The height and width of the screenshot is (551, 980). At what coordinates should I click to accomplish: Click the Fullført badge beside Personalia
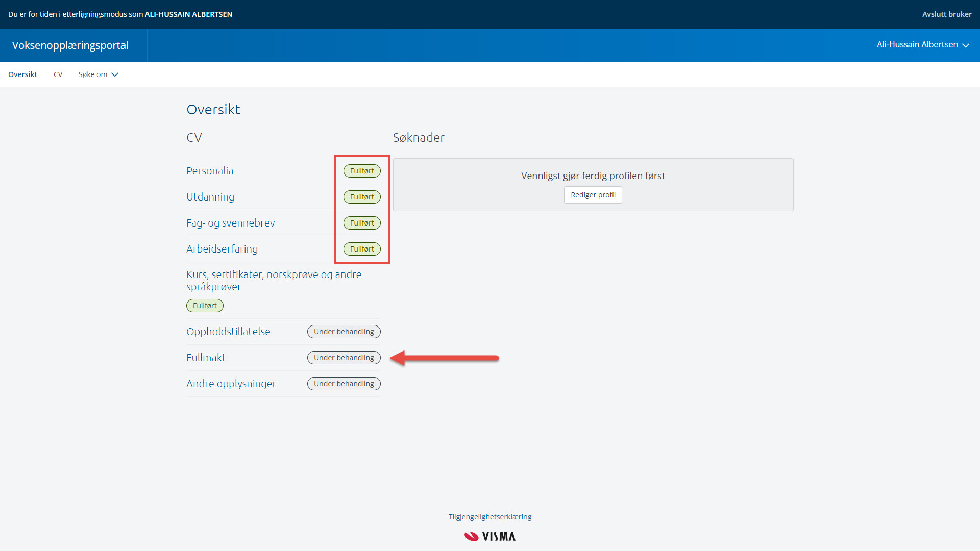pos(362,171)
